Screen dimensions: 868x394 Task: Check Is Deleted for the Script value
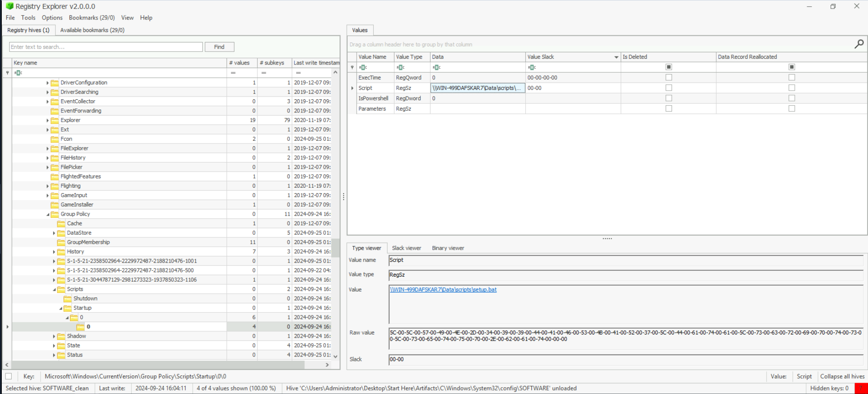(668, 88)
